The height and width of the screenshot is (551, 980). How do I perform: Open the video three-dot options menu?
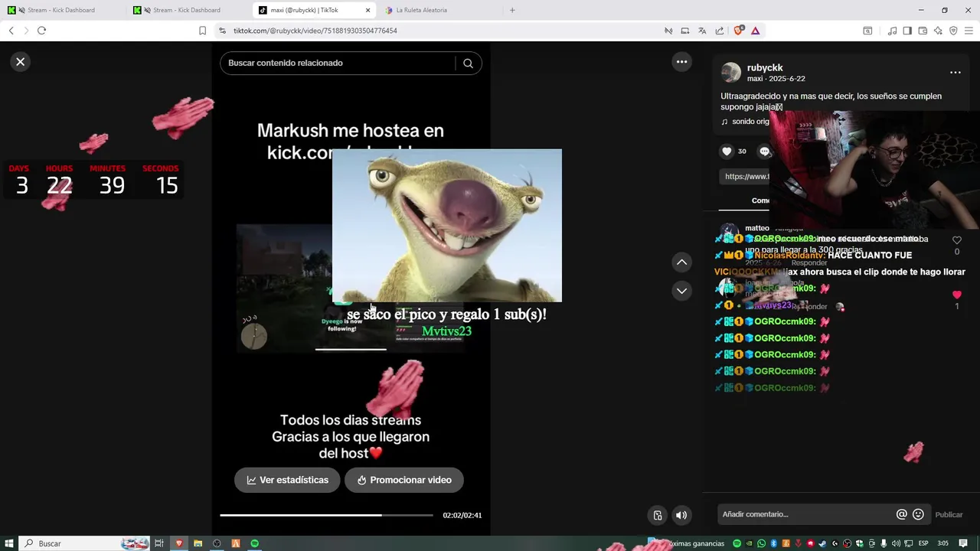point(681,62)
